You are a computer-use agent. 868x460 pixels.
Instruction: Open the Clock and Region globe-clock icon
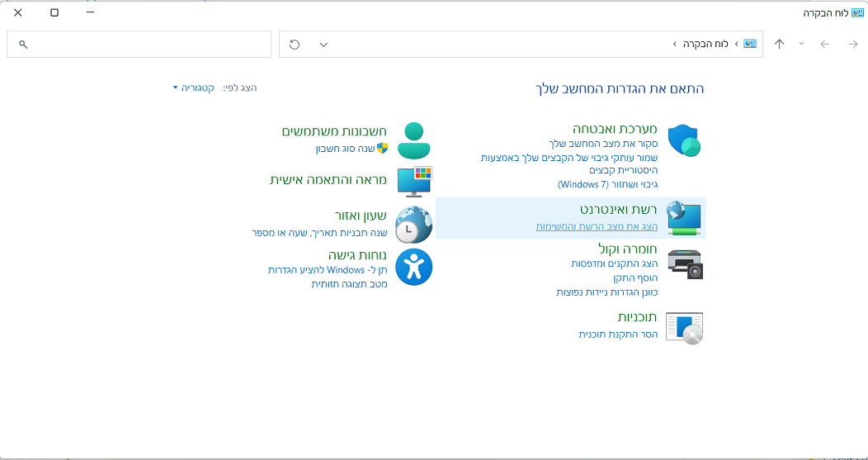(413, 225)
